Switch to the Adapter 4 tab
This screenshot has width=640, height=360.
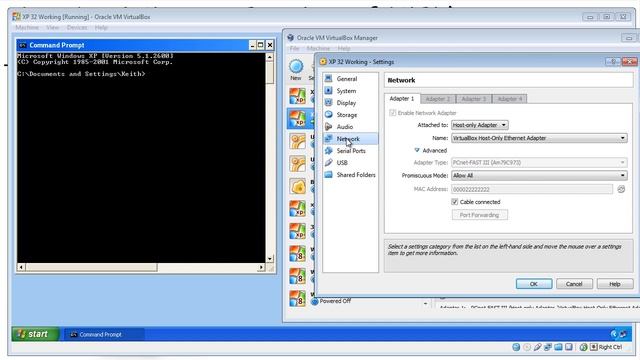[x=510, y=99]
